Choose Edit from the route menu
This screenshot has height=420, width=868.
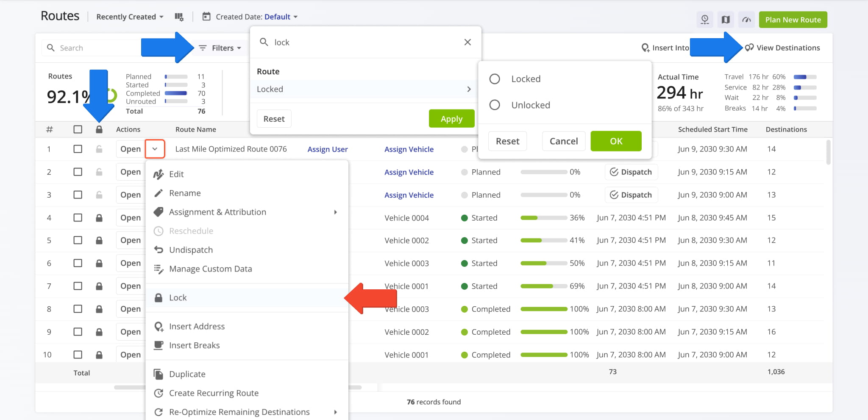coord(247,174)
